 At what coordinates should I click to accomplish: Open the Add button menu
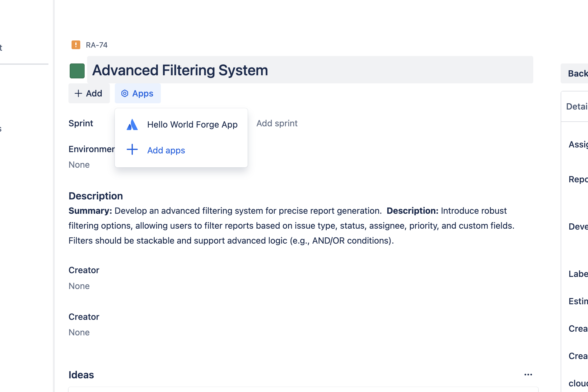89,93
